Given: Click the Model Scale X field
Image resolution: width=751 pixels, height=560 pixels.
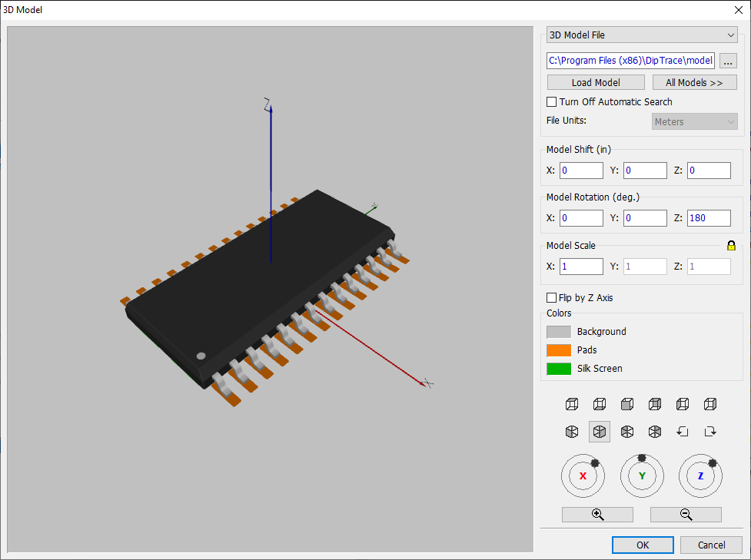Looking at the screenshot, I should 581,267.
